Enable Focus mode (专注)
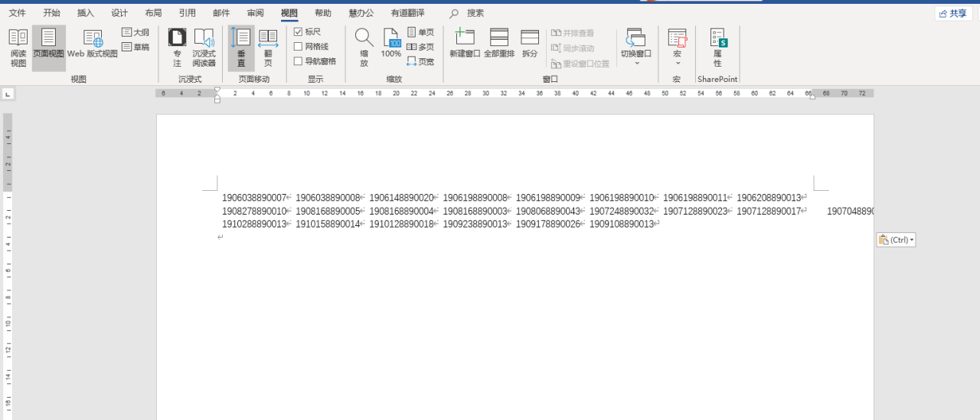Image resolution: width=980 pixels, height=420 pixels. 178,48
